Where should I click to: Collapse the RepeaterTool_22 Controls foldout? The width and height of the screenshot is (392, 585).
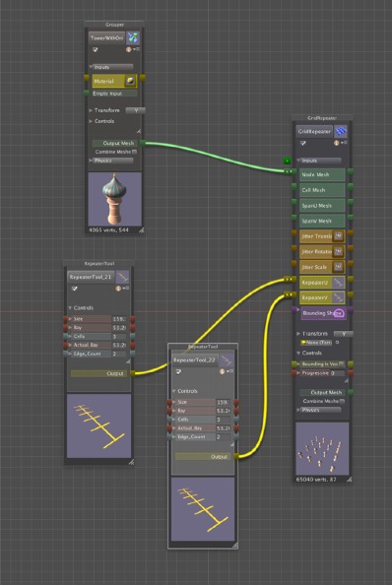coord(173,391)
